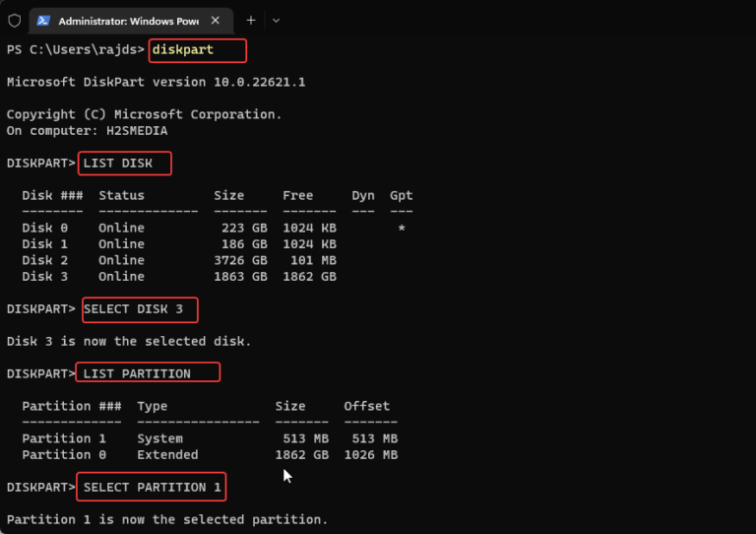The height and width of the screenshot is (534, 756).
Task: Click the 'Disk 2' row label
Action: 45,260
